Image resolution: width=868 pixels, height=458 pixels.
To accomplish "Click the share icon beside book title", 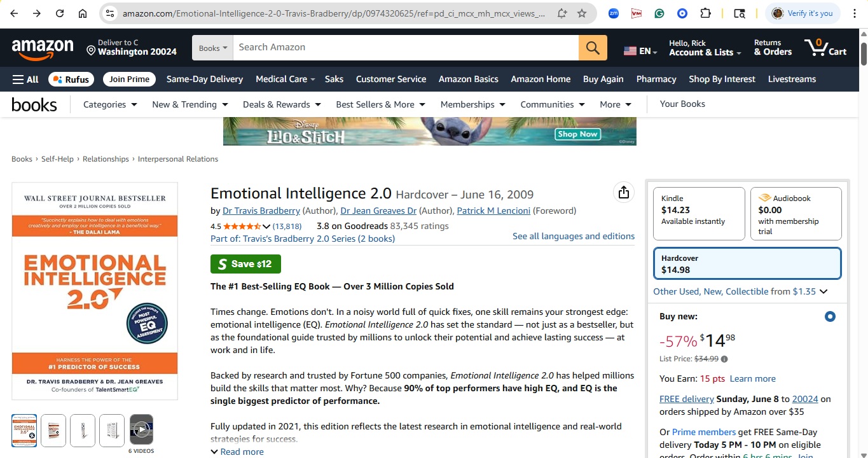I will point(623,192).
